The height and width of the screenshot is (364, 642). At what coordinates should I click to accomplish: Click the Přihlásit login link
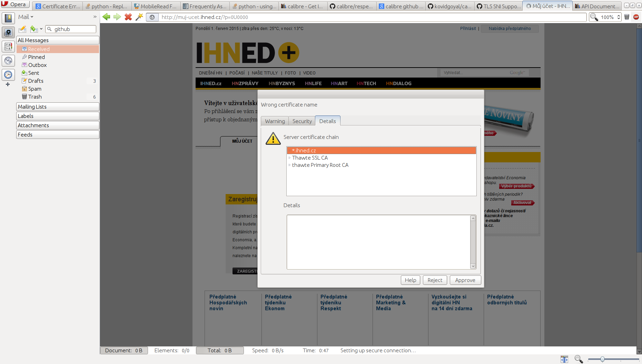coord(468,29)
